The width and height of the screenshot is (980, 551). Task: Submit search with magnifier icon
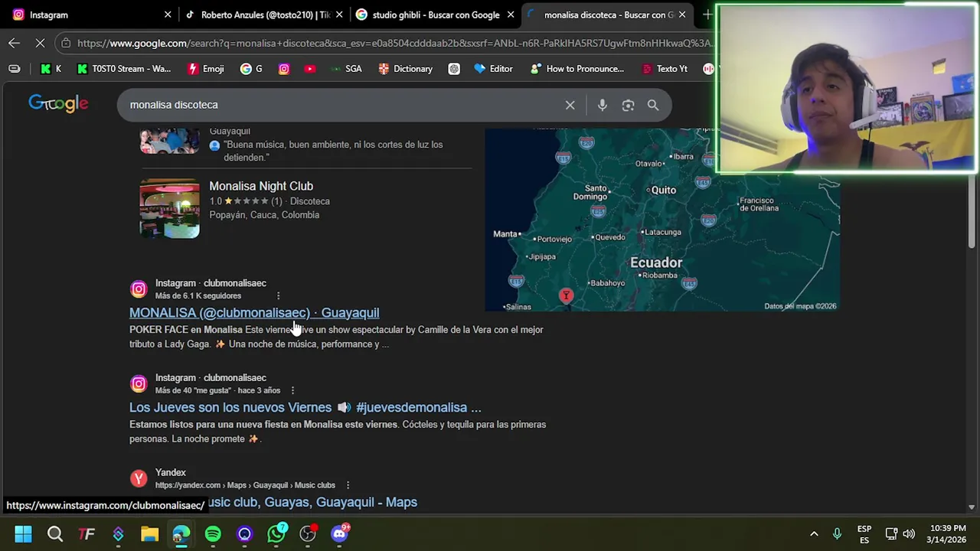pyautogui.click(x=653, y=105)
